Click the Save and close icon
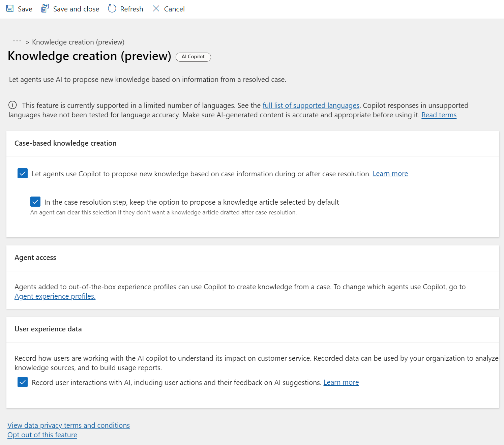The image size is (504, 445). point(45,8)
